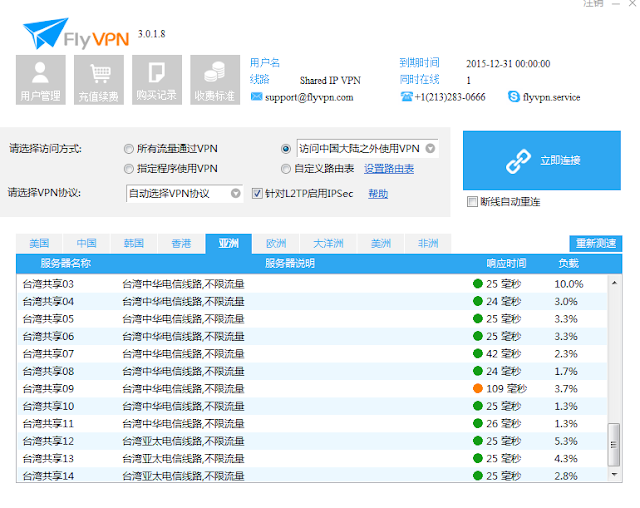The image size is (640, 508).
Task: Select 指定程序使用VPN radio option
Action: 129,169
